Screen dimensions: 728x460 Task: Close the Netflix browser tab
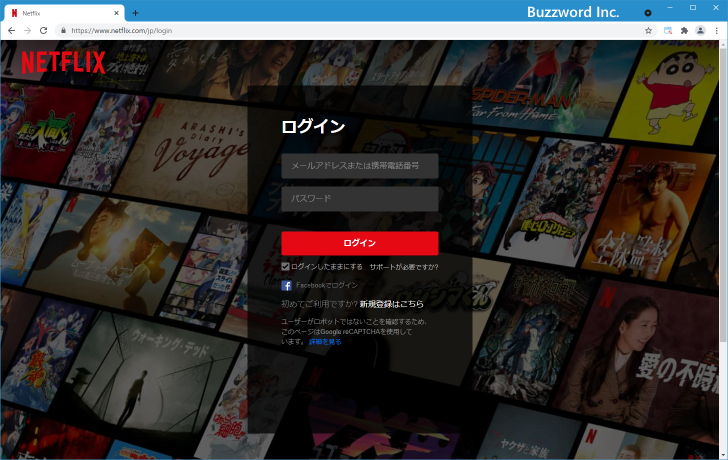pos(116,13)
